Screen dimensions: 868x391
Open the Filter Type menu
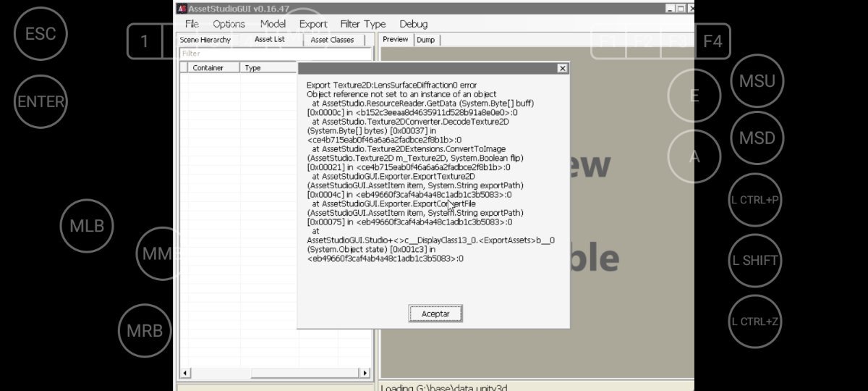pos(363,24)
